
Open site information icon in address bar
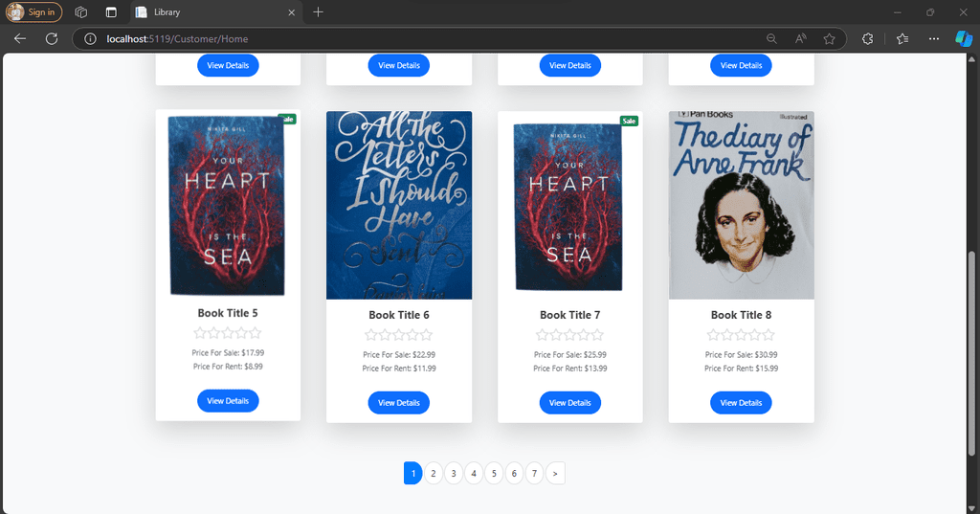point(90,39)
